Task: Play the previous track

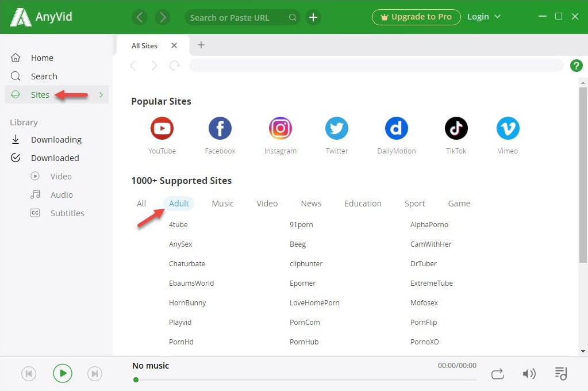Action: point(29,374)
